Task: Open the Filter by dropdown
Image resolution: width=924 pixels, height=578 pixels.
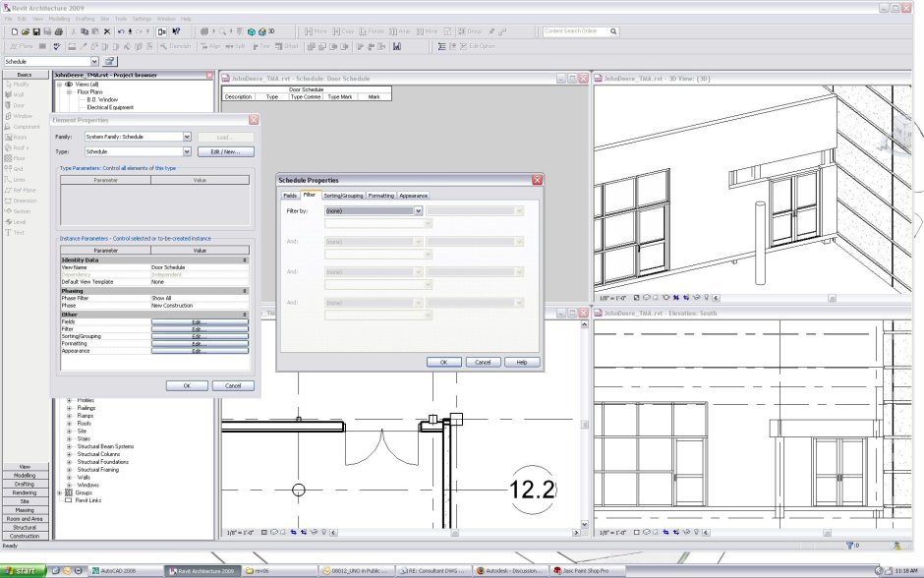Action: pos(418,210)
